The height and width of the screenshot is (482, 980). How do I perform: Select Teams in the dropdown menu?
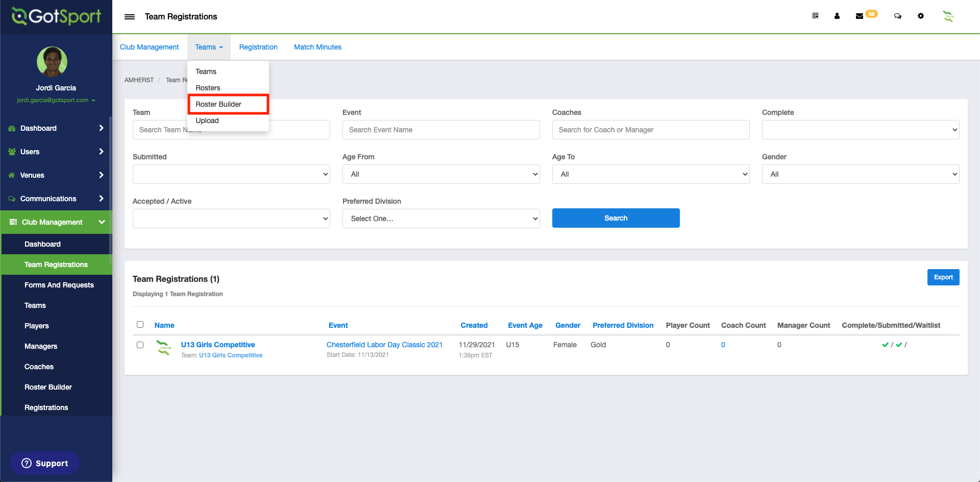(x=228, y=71)
